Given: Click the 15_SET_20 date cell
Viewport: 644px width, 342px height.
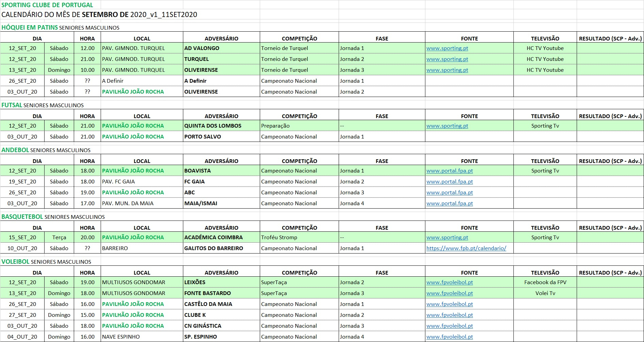Looking at the screenshot, I should [22, 238].
